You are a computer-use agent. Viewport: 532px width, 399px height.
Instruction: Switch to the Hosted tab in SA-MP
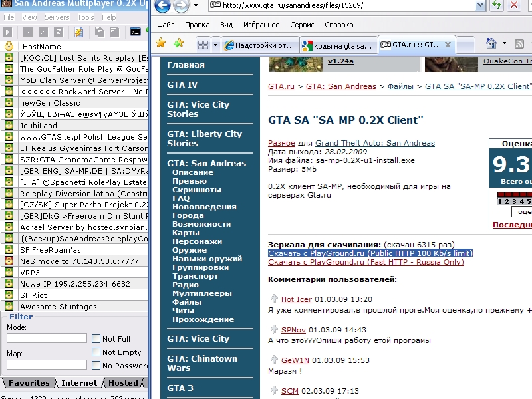click(123, 383)
